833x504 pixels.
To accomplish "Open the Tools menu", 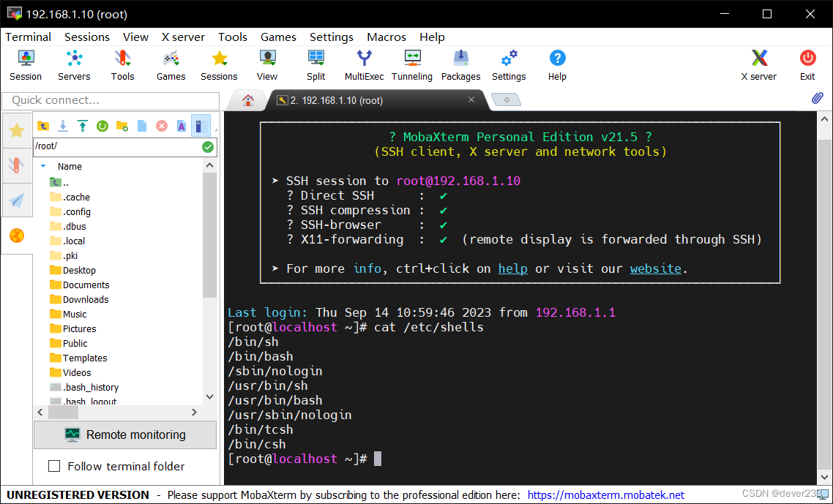I will pyautogui.click(x=233, y=37).
